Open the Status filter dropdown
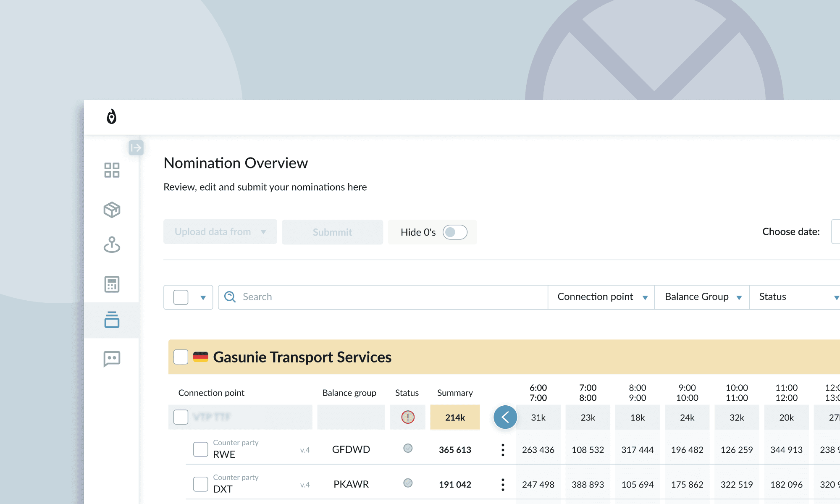Image resolution: width=840 pixels, height=504 pixels. tap(795, 297)
